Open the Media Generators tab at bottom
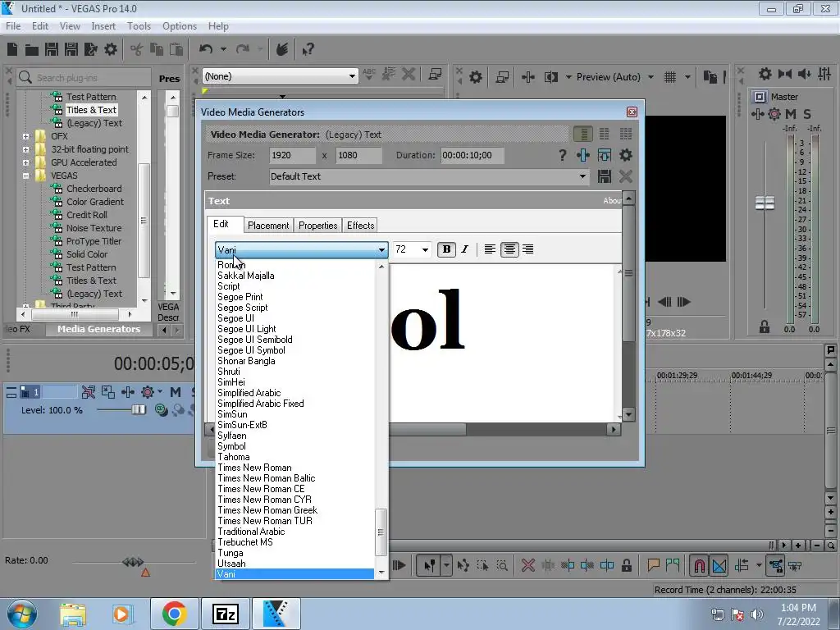 98,329
